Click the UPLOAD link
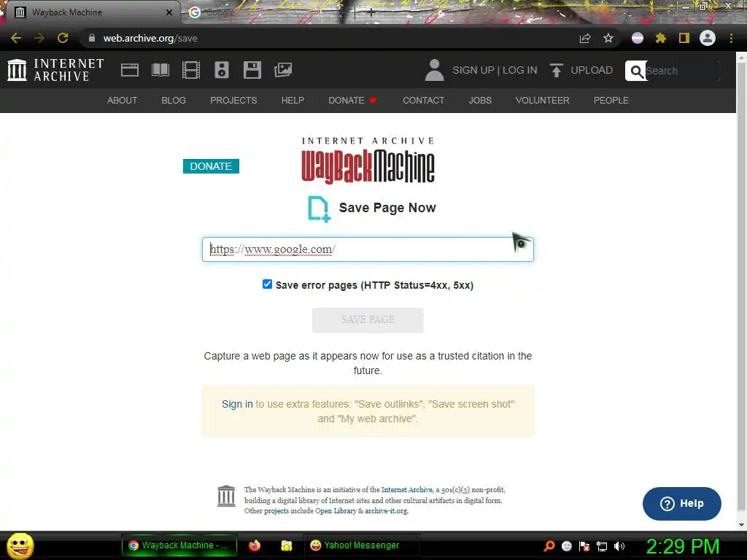The height and width of the screenshot is (560, 747). [x=592, y=70]
